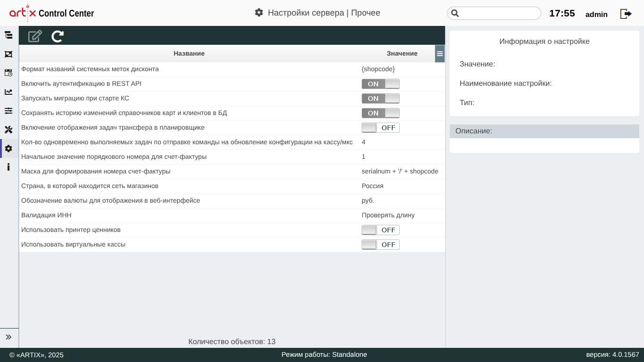Select the sliders sidebar icon
Screen dimensions: 644x362
click(x=8, y=111)
